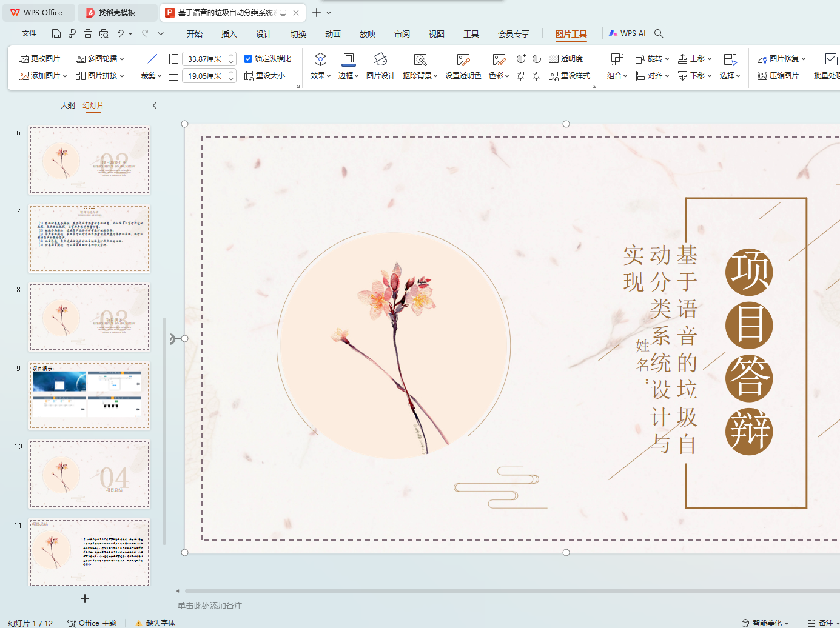Open the 抠除背景 remove background tool
The width and height of the screenshot is (840, 628).
click(420, 59)
